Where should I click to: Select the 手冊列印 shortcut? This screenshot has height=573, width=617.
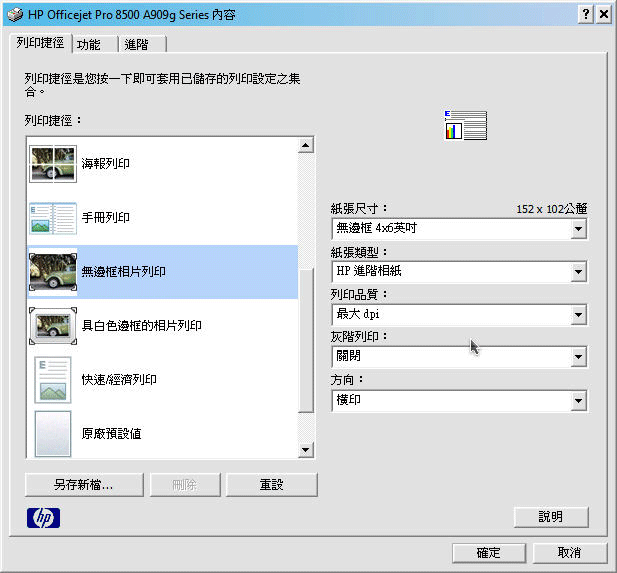pos(163,218)
